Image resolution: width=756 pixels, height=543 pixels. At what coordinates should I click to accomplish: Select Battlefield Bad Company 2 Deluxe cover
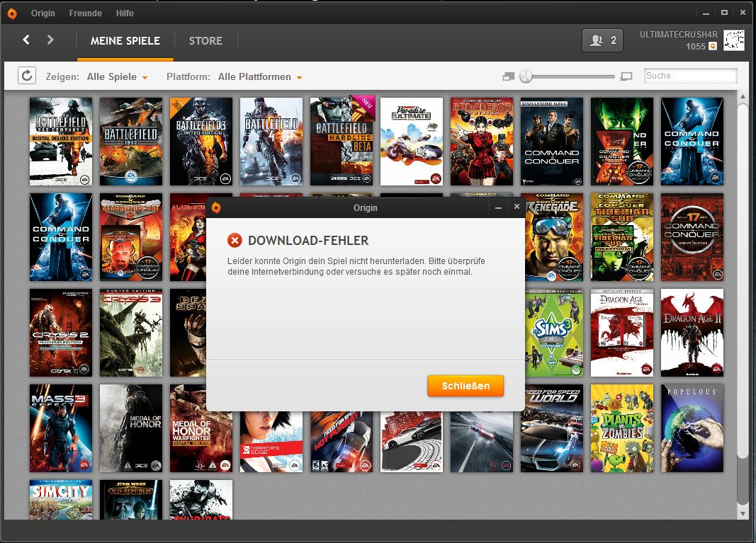[x=61, y=142]
